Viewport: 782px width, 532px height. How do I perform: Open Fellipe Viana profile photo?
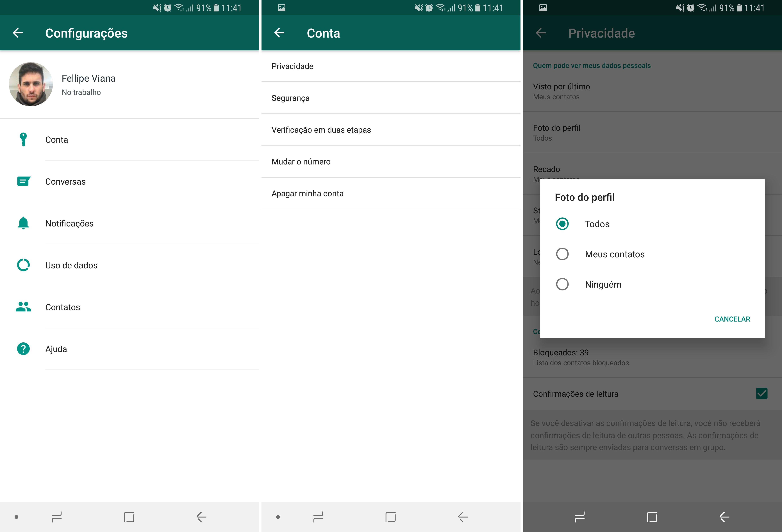[x=31, y=84]
